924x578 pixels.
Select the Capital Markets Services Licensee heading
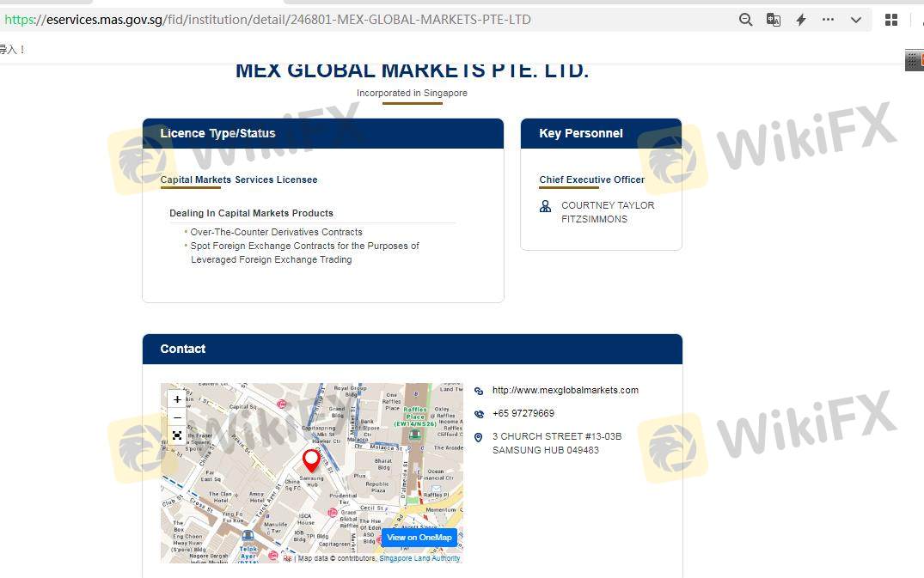(x=239, y=179)
